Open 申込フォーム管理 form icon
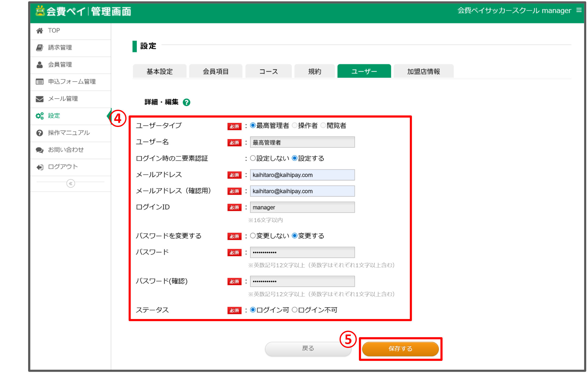This screenshot has height=373, width=588. 40,82
